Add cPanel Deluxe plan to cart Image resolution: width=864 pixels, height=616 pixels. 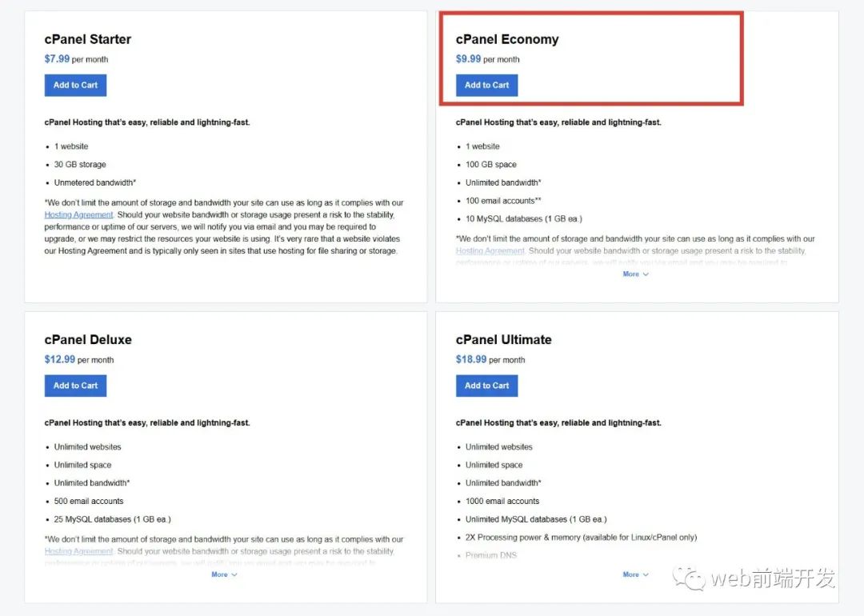(x=75, y=386)
